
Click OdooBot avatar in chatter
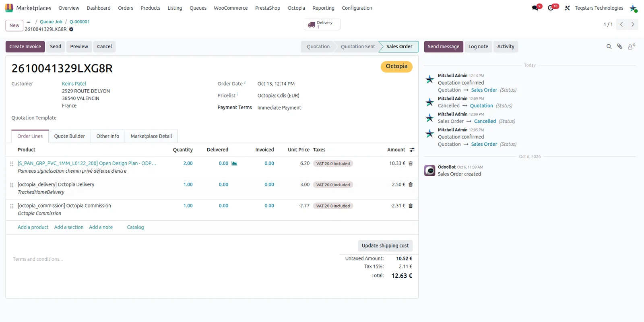pyautogui.click(x=430, y=171)
